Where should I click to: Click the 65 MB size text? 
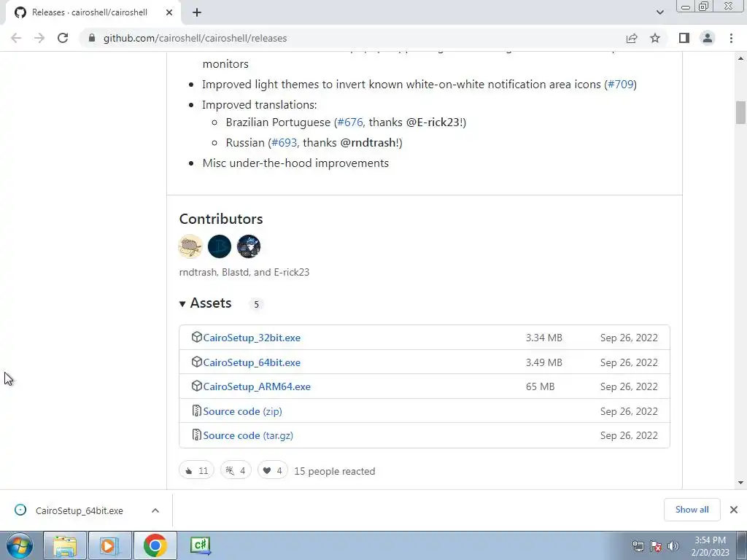[x=540, y=386]
